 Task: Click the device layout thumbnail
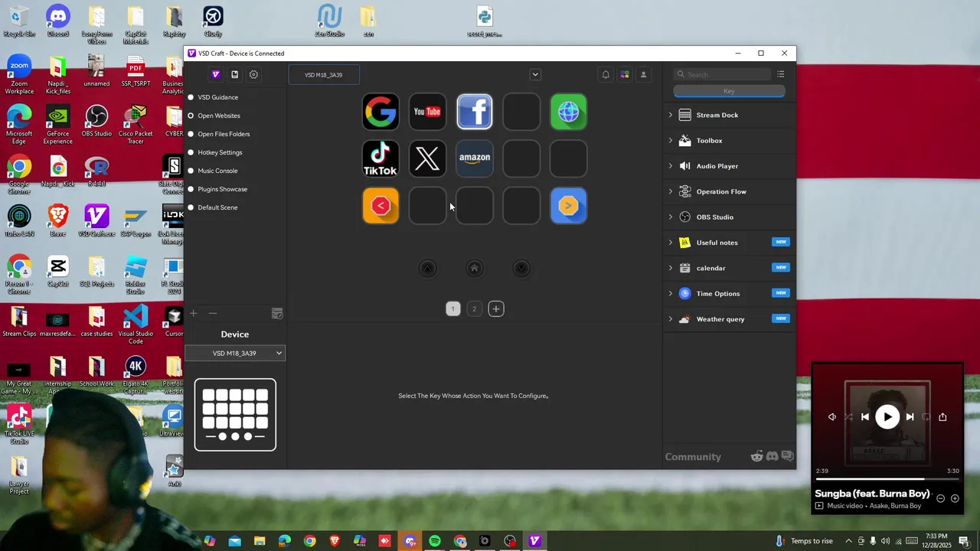(235, 415)
